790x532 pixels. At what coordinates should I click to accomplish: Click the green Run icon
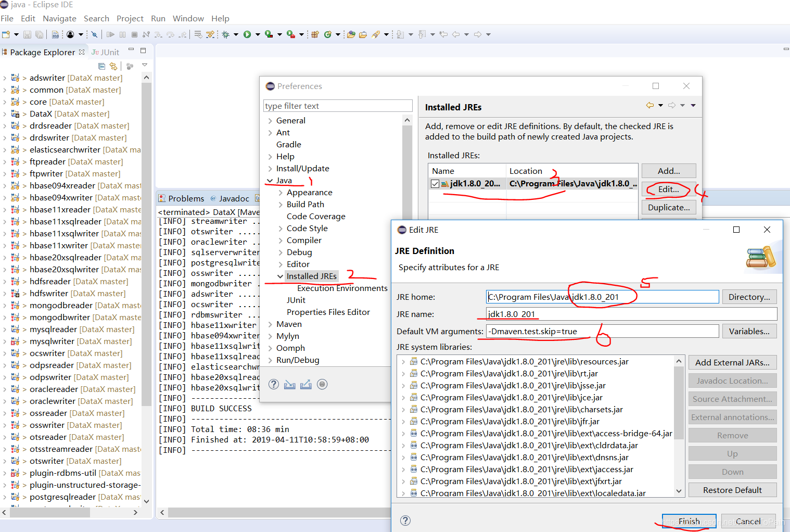pyautogui.click(x=247, y=34)
